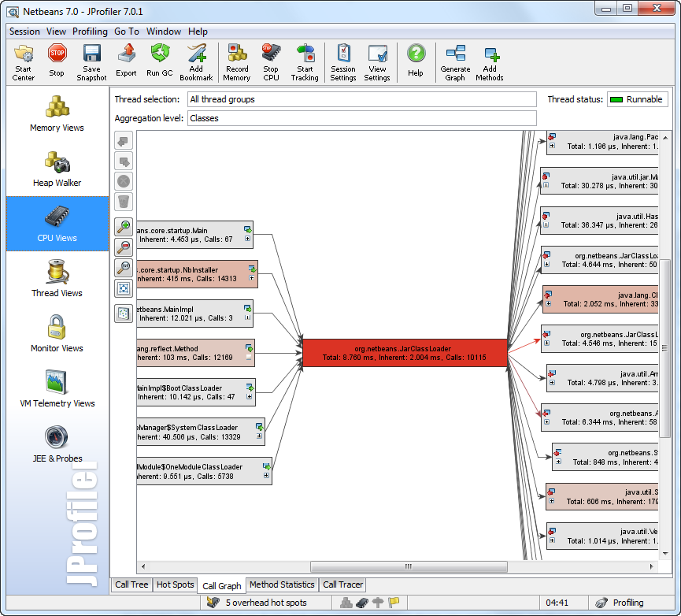Reset graph zoom to 1:1
Image resolution: width=681 pixels, height=616 pixels.
[x=124, y=268]
